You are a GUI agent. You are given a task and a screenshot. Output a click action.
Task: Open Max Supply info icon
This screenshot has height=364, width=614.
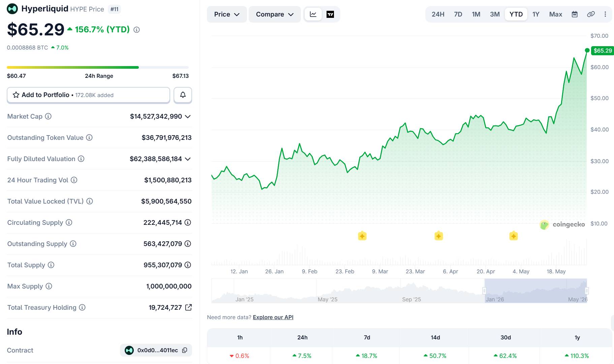49,286
